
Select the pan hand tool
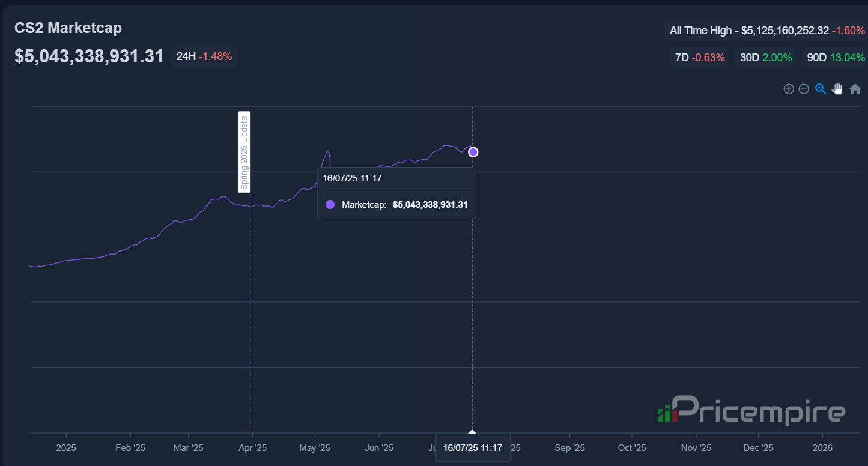pyautogui.click(x=837, y=88)
